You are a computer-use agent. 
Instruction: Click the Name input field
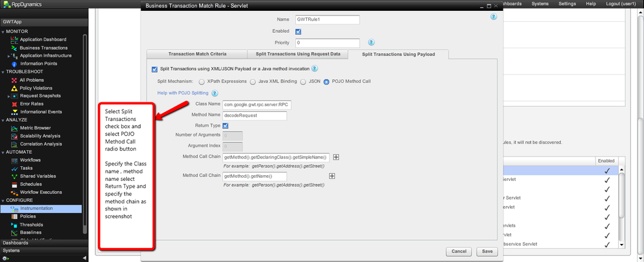327,20
